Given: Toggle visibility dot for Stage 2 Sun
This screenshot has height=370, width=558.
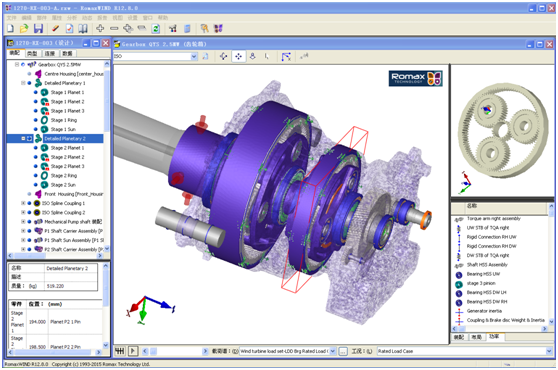Looking at the screenshot, I should click(x=35, y=185).
